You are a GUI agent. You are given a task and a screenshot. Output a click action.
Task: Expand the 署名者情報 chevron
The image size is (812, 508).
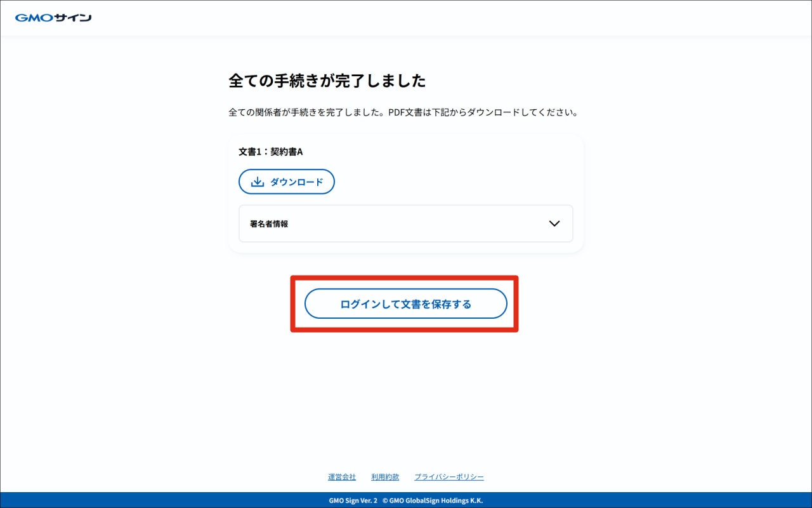pyautogui.click(x=554, y=224)
